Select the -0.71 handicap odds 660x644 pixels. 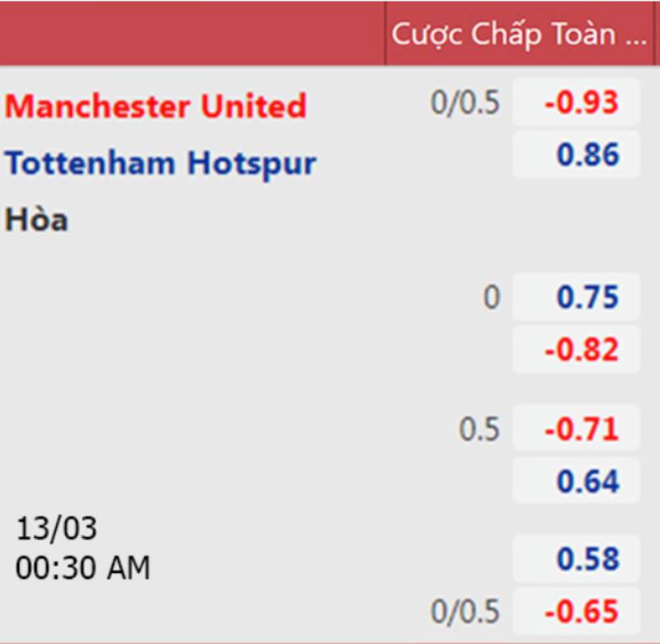tap(577, 429)
